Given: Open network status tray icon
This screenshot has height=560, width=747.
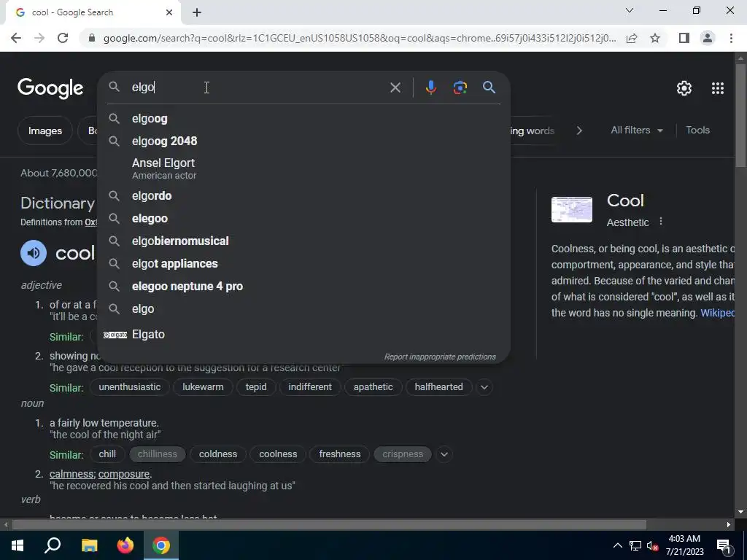Looking at the screenshot, I should pos(635,545).
